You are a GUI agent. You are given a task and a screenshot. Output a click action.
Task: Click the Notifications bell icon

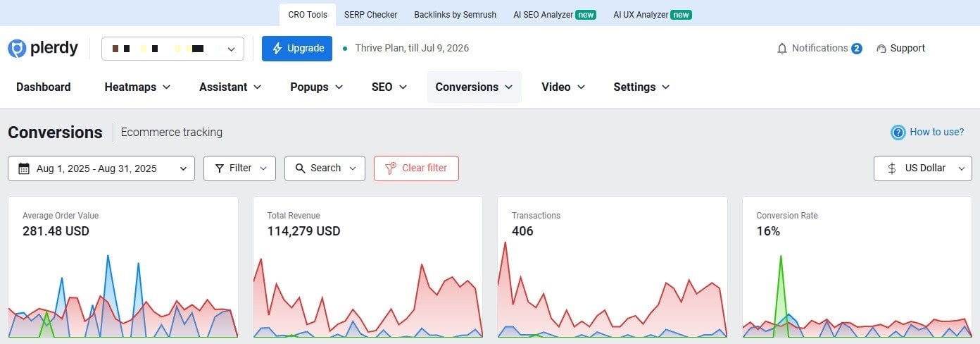pyautogui.click(x=781, y=49)
